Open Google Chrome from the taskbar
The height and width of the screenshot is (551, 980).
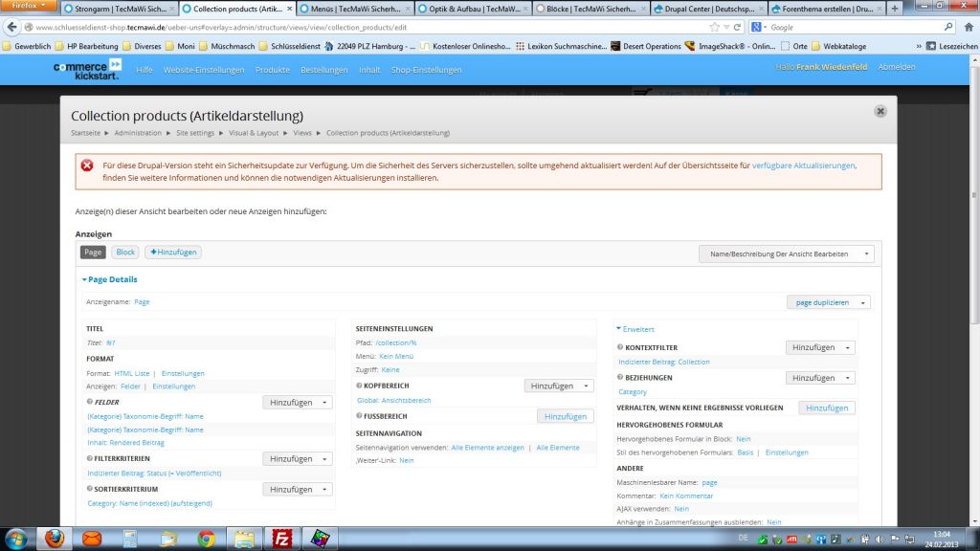pyautogui.click(x=206, y=538)
